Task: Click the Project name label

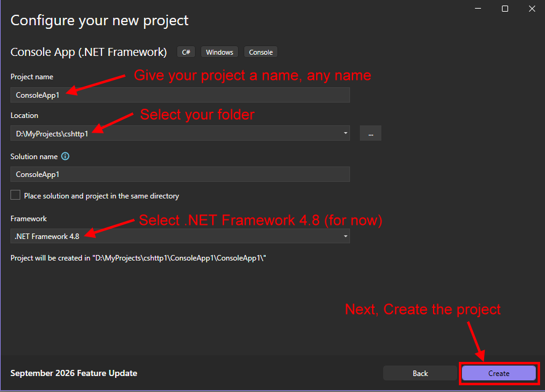Action: pos(32,77)
